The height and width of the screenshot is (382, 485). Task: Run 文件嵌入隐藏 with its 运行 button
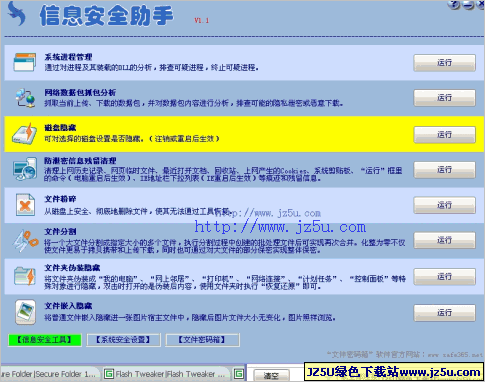pyautogui.click(x=444, y=313)
